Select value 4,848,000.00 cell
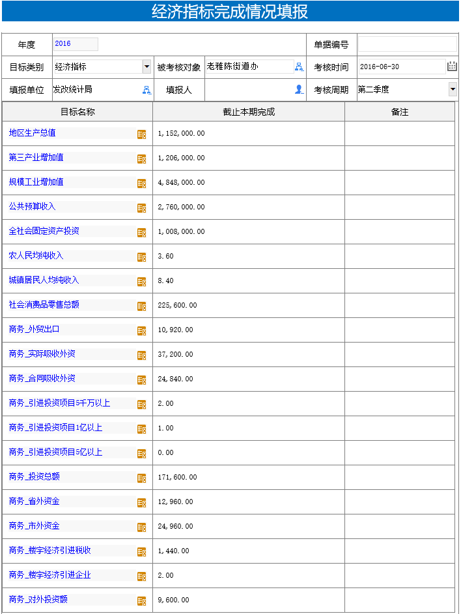This screenshot has width=461, height=614. point(249,182)
